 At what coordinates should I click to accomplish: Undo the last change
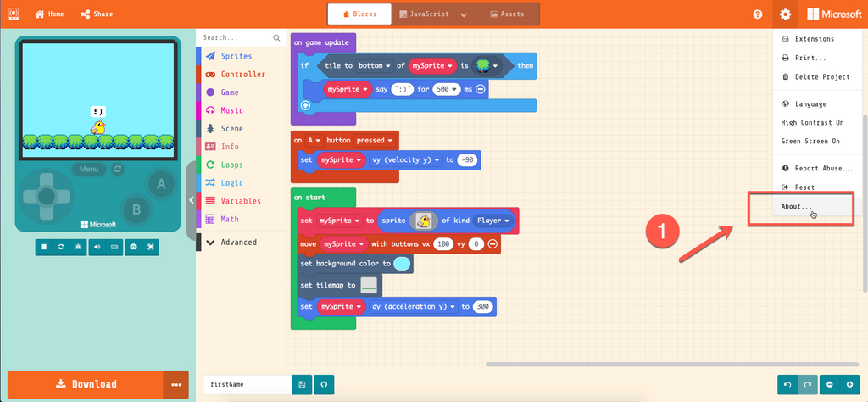787,385
